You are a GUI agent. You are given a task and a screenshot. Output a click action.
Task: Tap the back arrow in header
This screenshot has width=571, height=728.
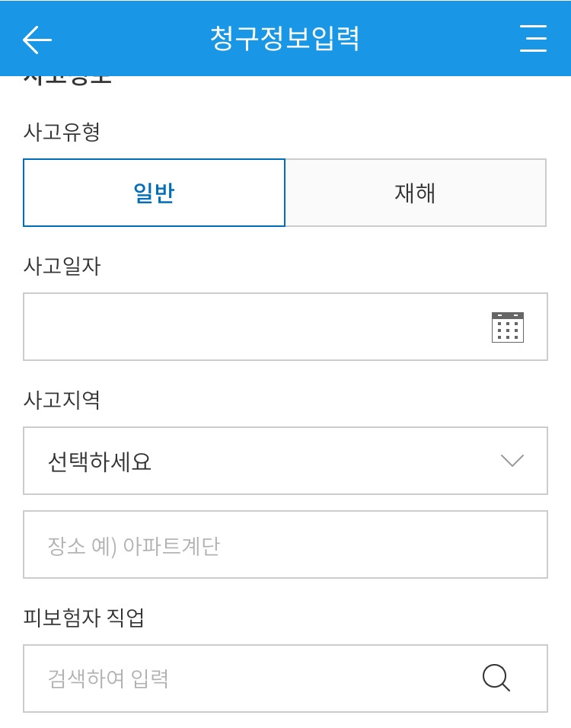(x=37, y=39)
